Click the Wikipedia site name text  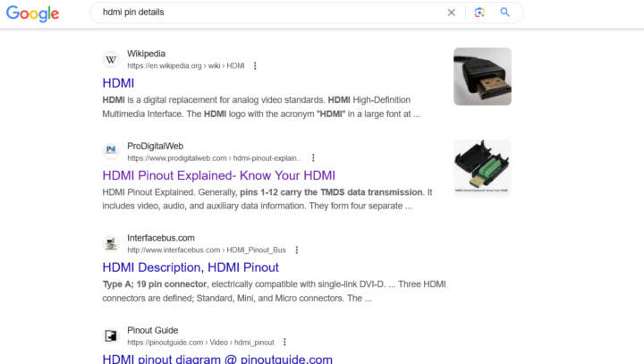146,54
